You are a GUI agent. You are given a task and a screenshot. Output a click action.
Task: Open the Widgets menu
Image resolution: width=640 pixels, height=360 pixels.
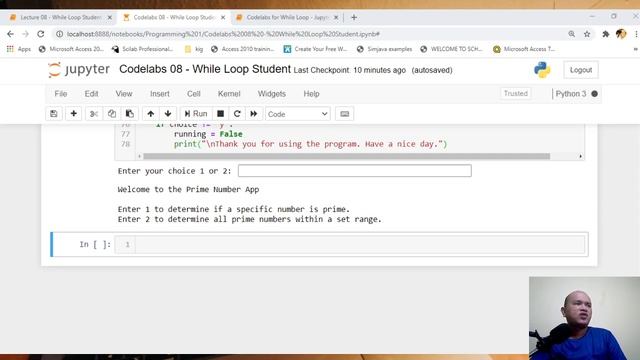point(271,94)
